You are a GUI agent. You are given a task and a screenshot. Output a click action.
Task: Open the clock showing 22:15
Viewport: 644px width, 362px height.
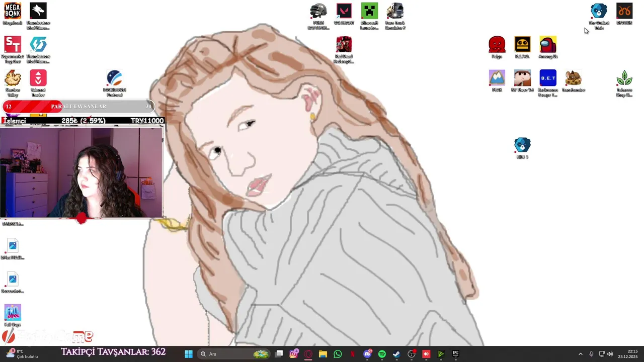click(628, 354)
